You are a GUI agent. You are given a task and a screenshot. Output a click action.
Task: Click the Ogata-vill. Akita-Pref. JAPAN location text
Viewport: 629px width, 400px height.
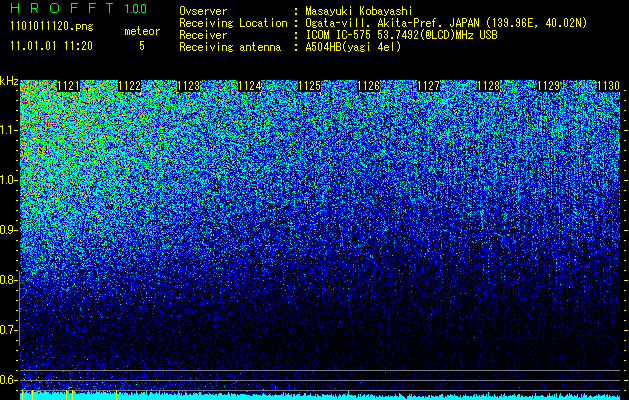tap(446, 23)
